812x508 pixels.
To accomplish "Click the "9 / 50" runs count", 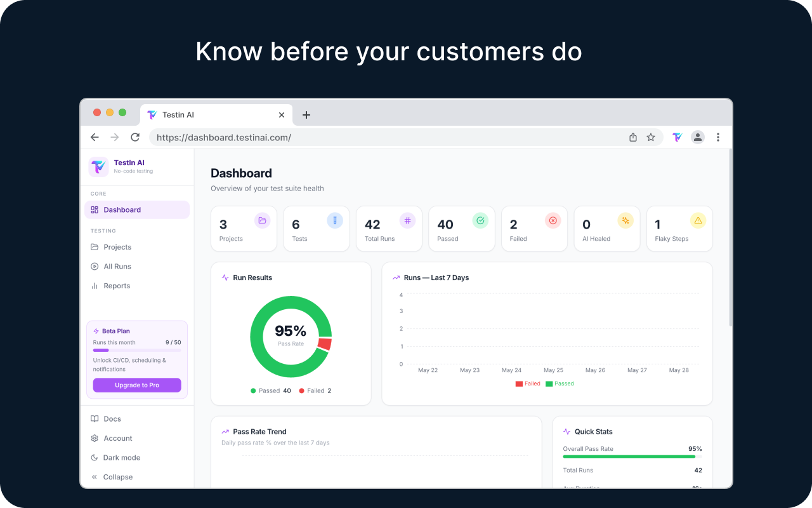I will (x=173, y=343).
